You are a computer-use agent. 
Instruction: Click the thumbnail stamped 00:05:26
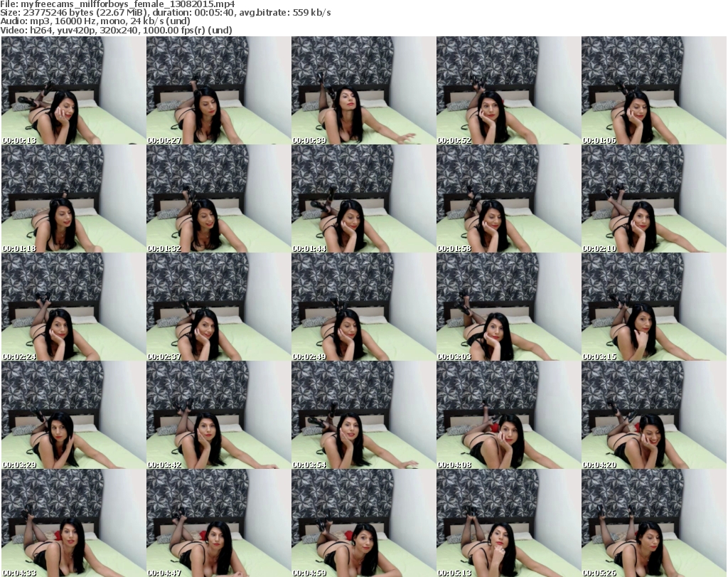pos(653,524)
